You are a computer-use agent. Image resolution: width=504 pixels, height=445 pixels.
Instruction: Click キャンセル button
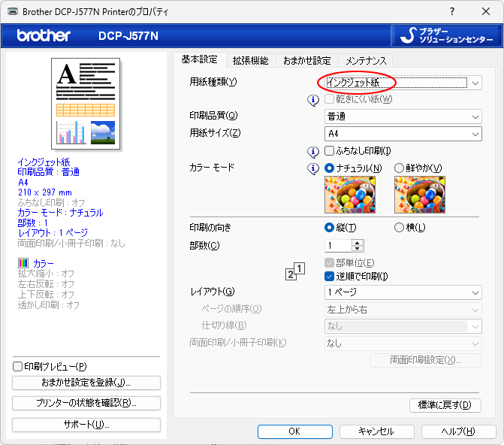[376, 431]
